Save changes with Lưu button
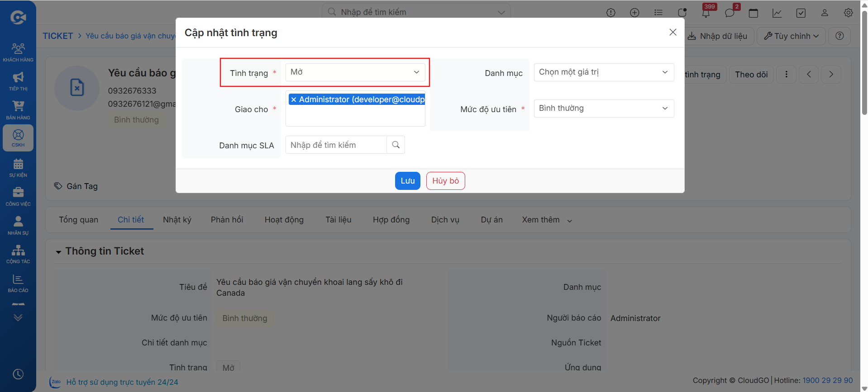The height and width of the screenshot is (392, 868). click(408, 181)
